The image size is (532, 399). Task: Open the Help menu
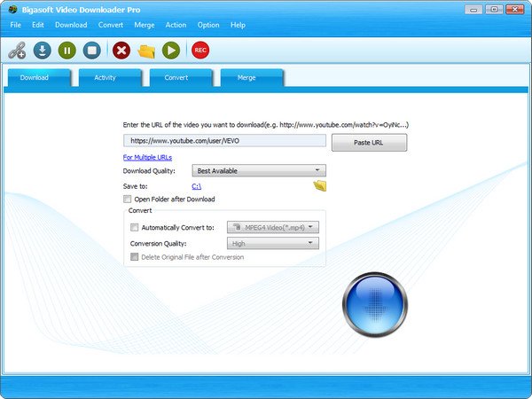(x=238, y=25)
